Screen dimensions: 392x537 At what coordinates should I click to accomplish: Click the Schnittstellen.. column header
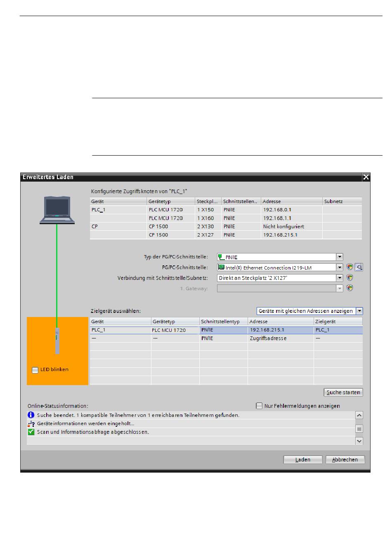click(x=241, y=201)
